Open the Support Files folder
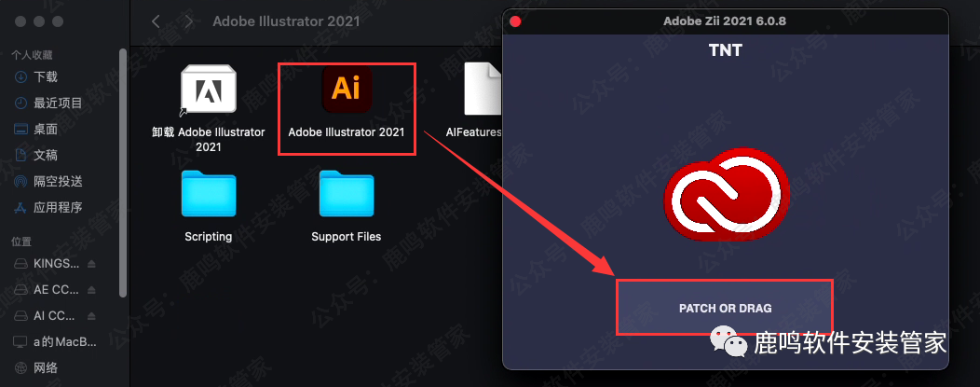 (347, 193)
